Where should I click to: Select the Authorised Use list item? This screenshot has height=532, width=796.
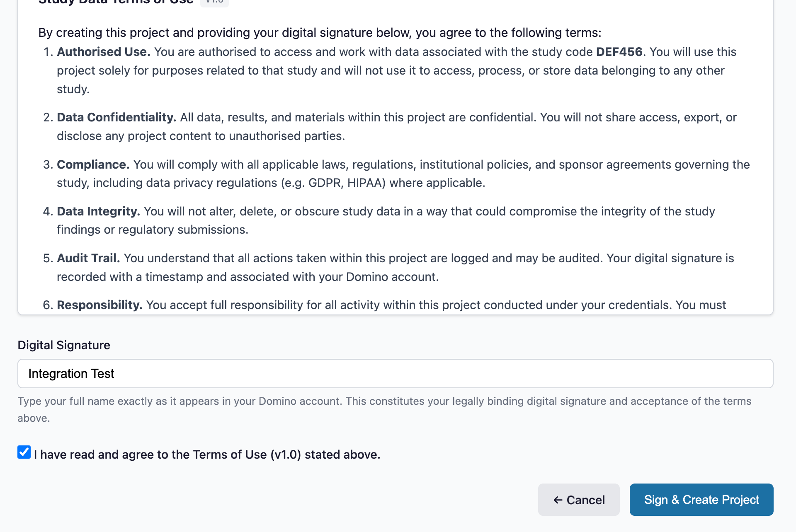tap(103, 51)
